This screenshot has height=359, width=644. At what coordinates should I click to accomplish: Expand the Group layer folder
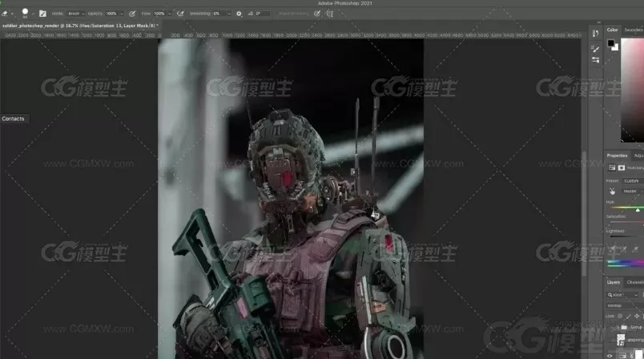[618, 327]
